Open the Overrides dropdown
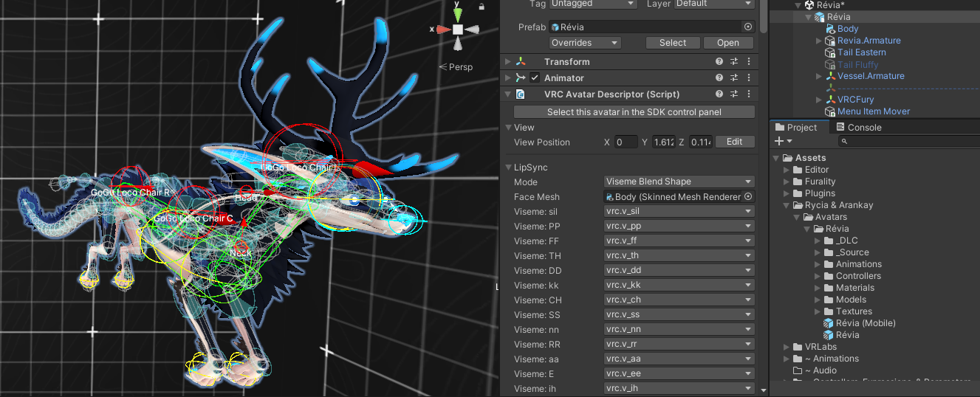Screen dimensions: 980x397 585,43
